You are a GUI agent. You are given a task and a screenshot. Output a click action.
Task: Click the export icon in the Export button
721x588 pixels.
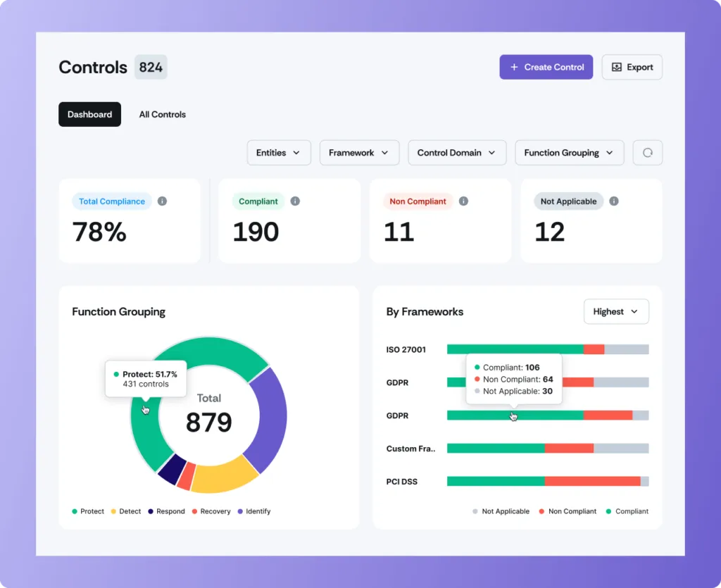point(617,66)
